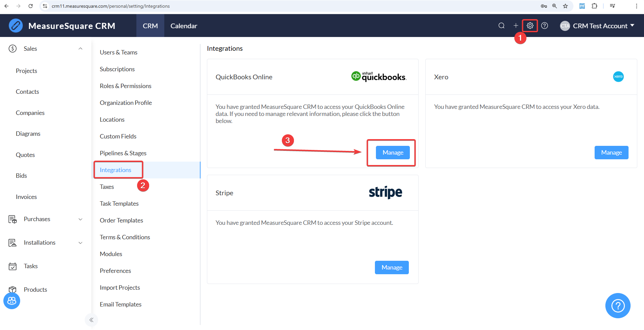The height and width of the screenshot is (330, 644).
Task: Click the Integrations page heading
Action: coord(225,48)
